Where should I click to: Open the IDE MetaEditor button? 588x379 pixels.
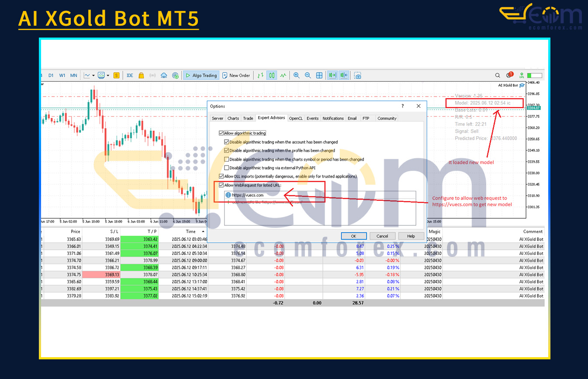pos(130,75)
